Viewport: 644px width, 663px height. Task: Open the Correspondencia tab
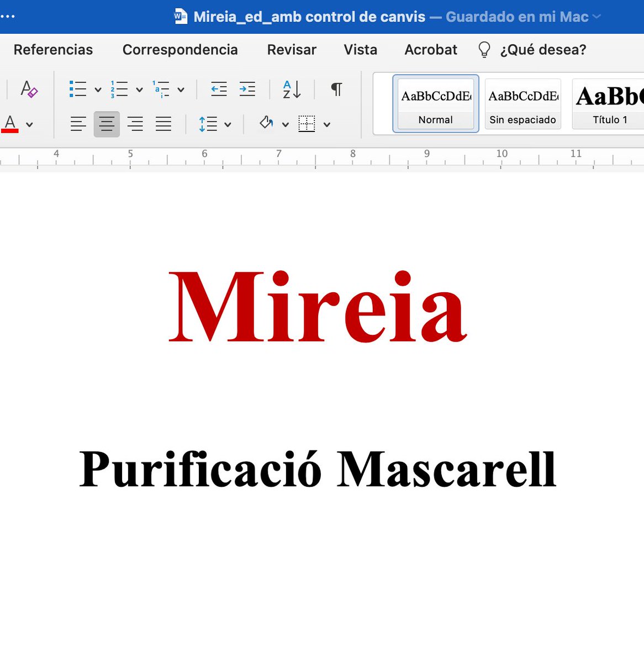coord(180,50)
